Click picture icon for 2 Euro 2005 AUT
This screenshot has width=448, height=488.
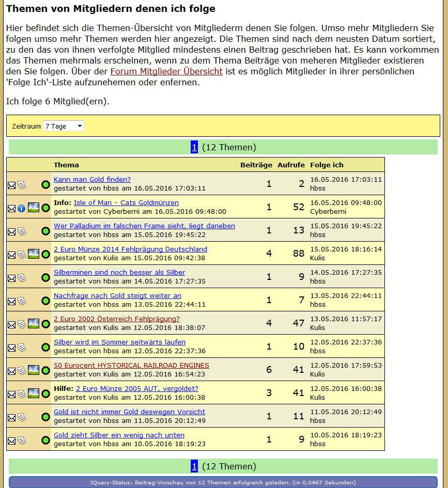pyautogui.click(x=33, y=393)
